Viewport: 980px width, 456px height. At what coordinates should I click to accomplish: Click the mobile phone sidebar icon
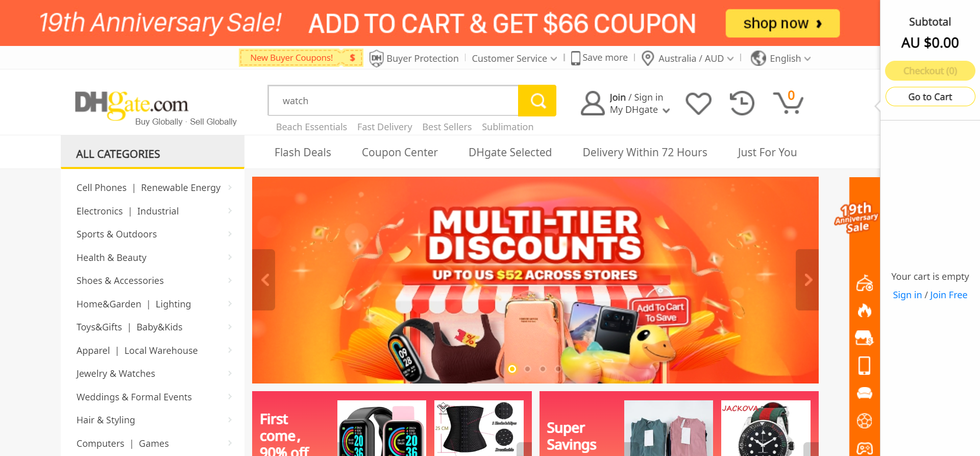click(x=864, y=366)
